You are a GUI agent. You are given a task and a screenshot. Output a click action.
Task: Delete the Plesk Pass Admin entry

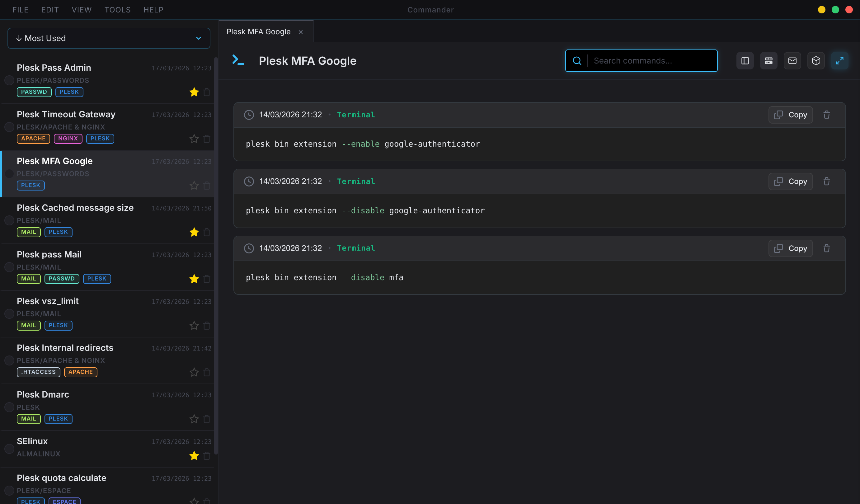[206, 92]
